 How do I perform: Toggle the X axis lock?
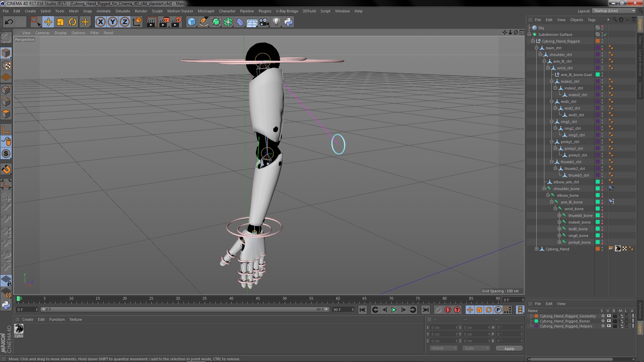click(x=100, y=22)
